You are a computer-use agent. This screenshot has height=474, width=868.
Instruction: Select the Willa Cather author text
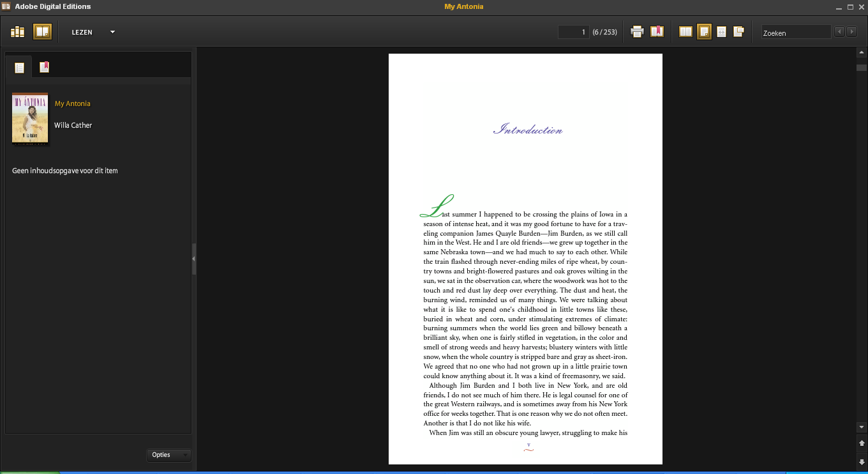coord(73,125)
